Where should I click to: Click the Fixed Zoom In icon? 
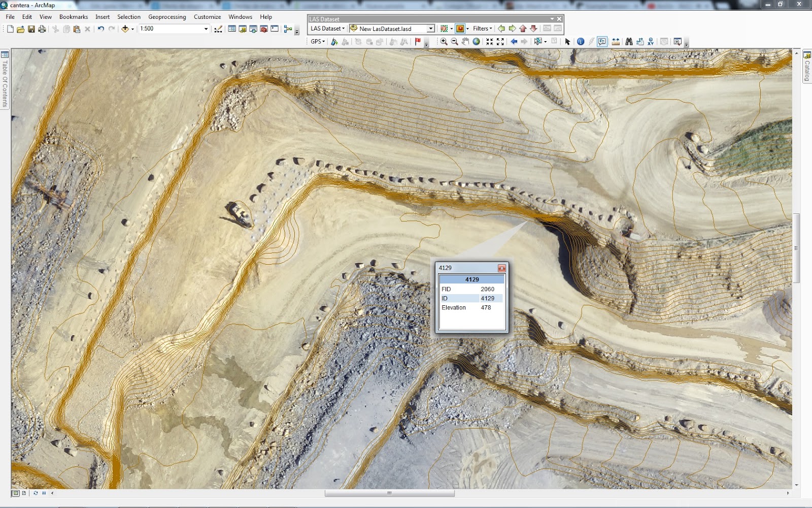coord(489,42)
